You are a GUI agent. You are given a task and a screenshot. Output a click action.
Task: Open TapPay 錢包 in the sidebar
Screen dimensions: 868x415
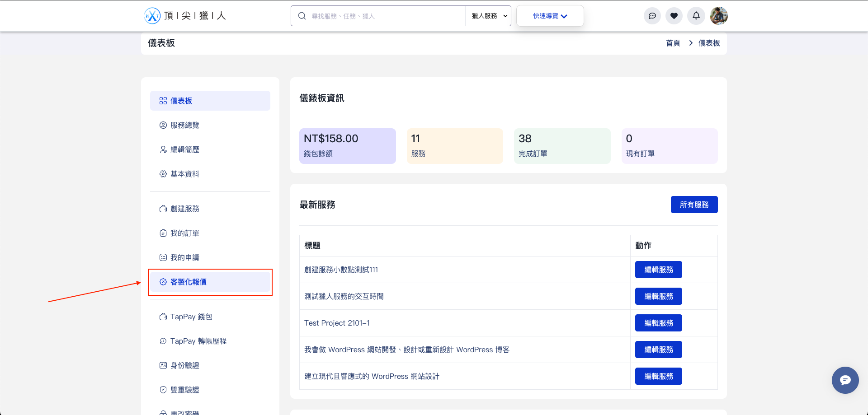pos(191,317)
